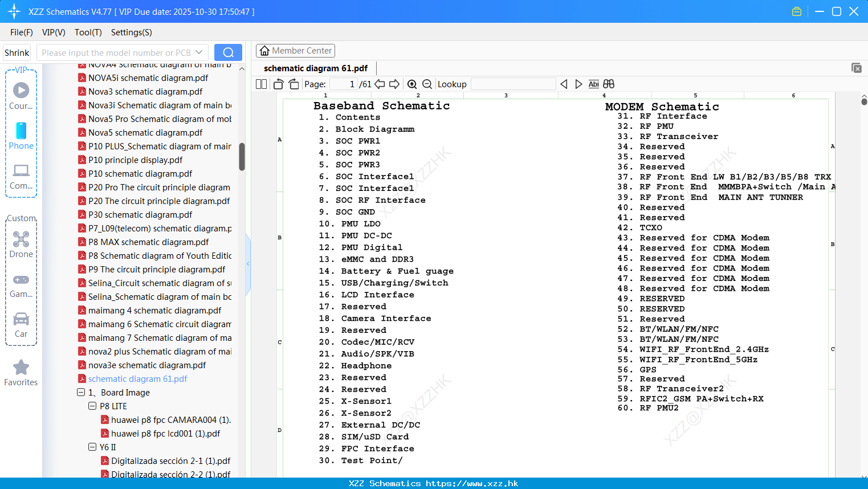Open the File(F) menu
This screenshot has width=868, height=489.
point(22,32)
